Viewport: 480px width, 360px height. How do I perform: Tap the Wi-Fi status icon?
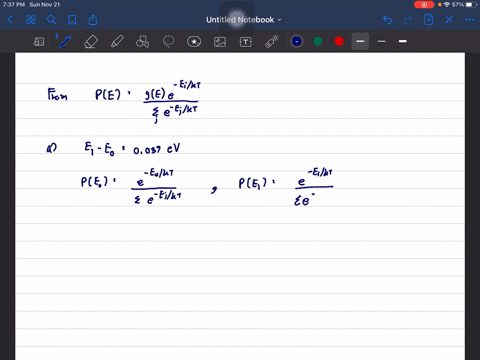click(447, 5)
